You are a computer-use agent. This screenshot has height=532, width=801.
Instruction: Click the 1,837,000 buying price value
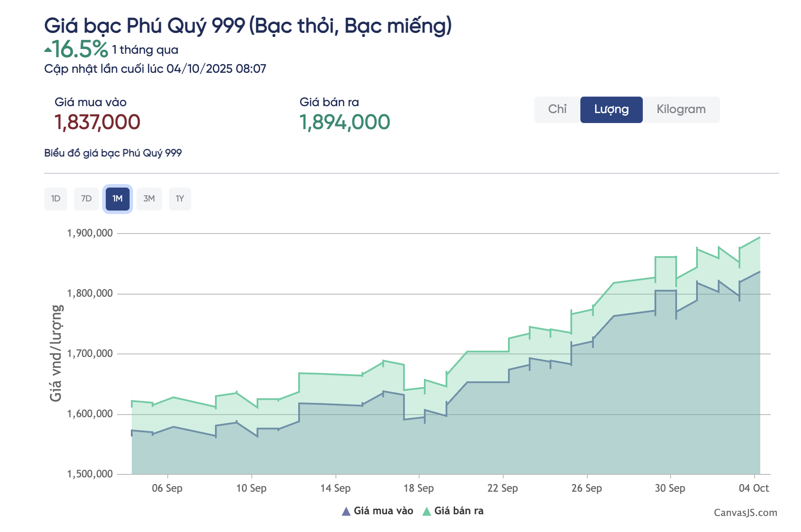(x=98, y=122)
